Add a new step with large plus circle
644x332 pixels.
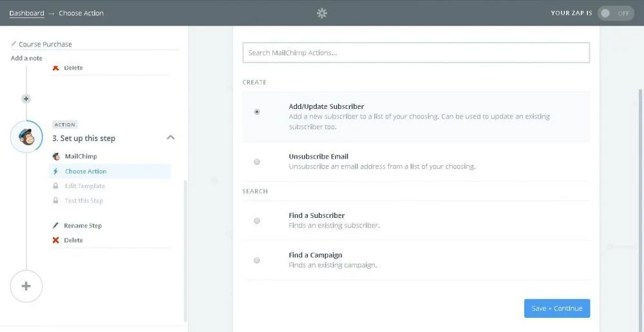tap(26, 286)
